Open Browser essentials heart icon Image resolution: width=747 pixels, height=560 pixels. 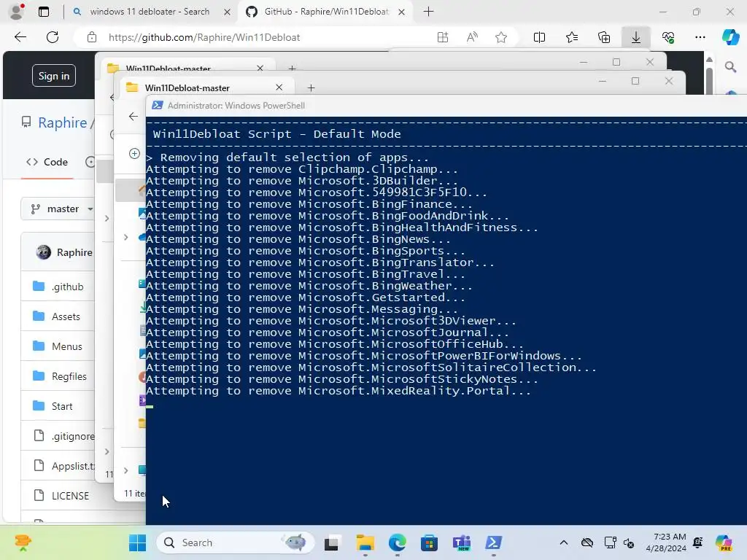pos(668,37)
